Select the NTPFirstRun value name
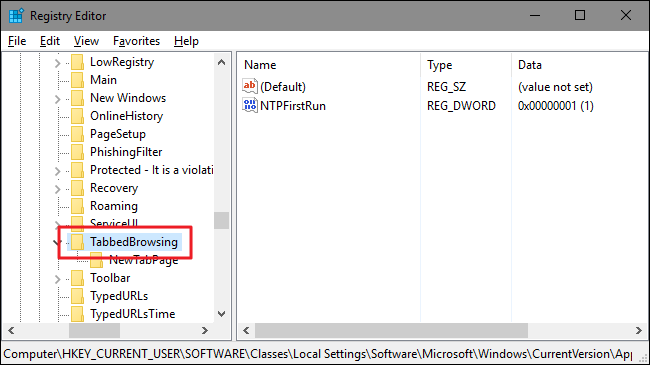The width and height of the screenshot is (650, 365). click(x=293, y=106)
